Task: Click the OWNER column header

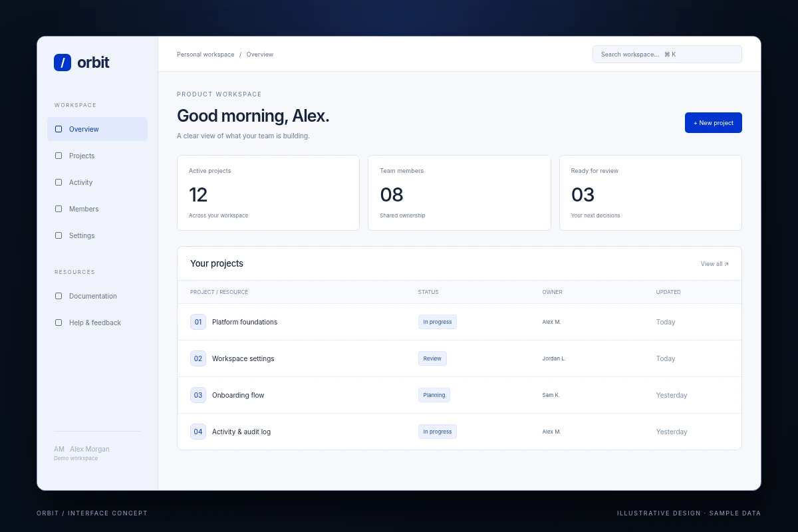Action: pos(552,292)
